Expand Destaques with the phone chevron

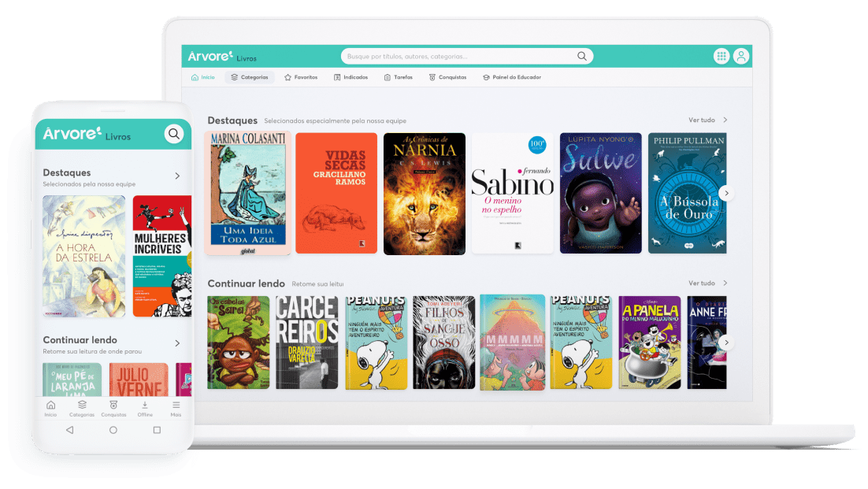(x=177, y=176)
